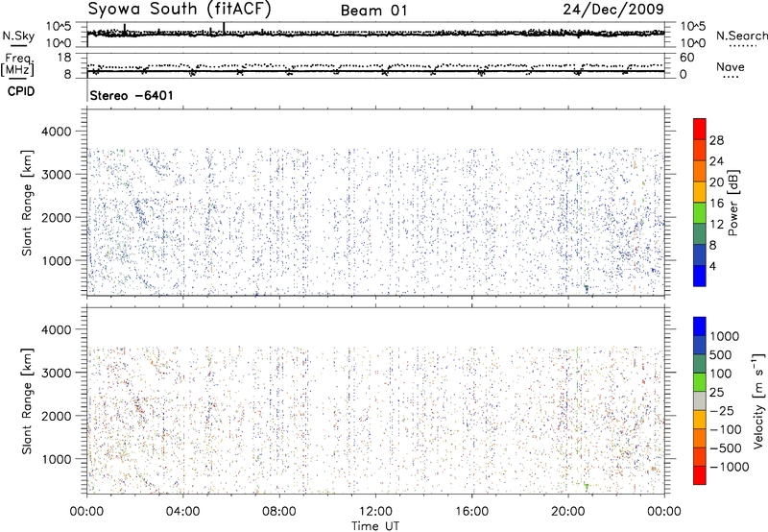
Task: Click the 'Slant Range [km]' label of power panel
Action: [27, 203]
